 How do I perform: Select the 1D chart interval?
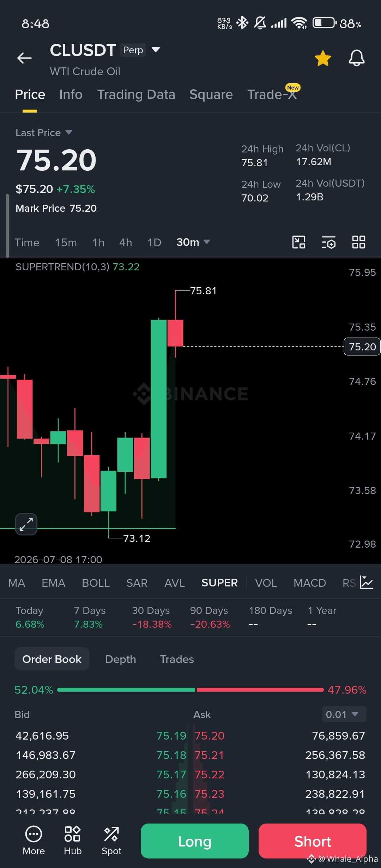(x=154, y=242)
